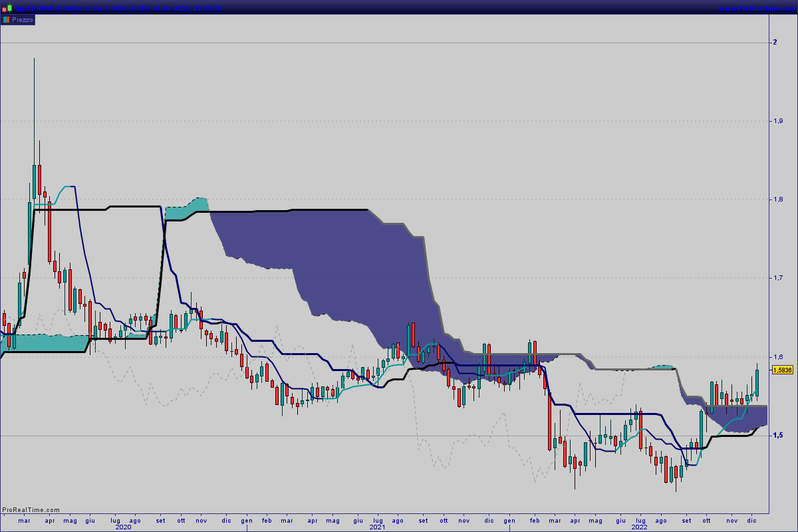Select the 2022 year label on time axis
Viewport: 798px width, 532px height.
coord(640,527)
